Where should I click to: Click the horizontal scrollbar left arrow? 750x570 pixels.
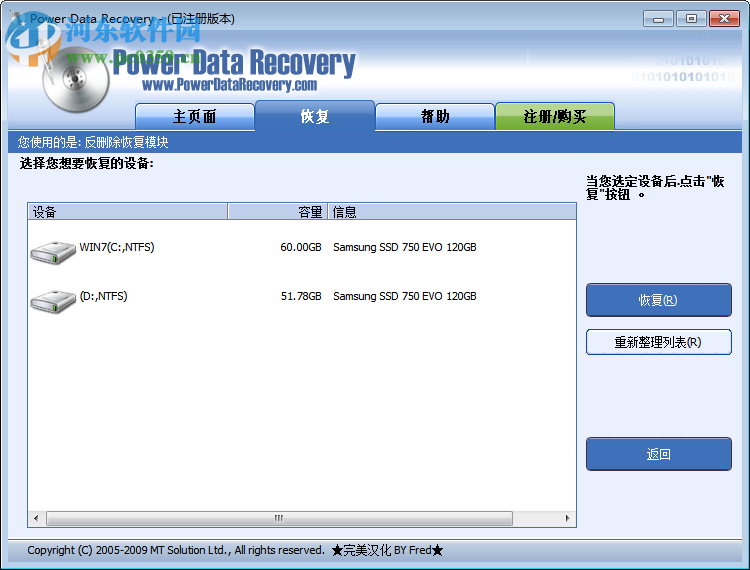click(36, 518)
